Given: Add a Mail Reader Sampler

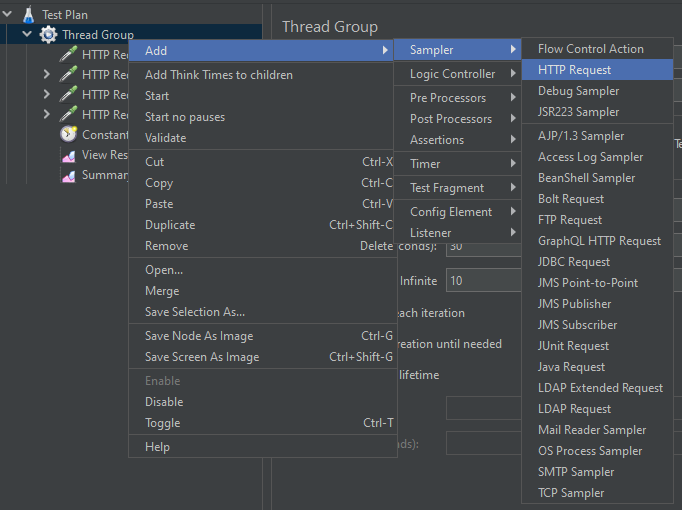Looking at the screenshot, I should pyautogui.click(x=598, y=430).
